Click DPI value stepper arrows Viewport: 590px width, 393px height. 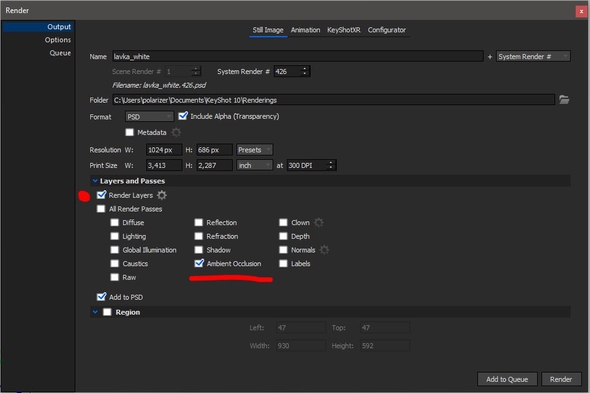(x=331, y=165)
